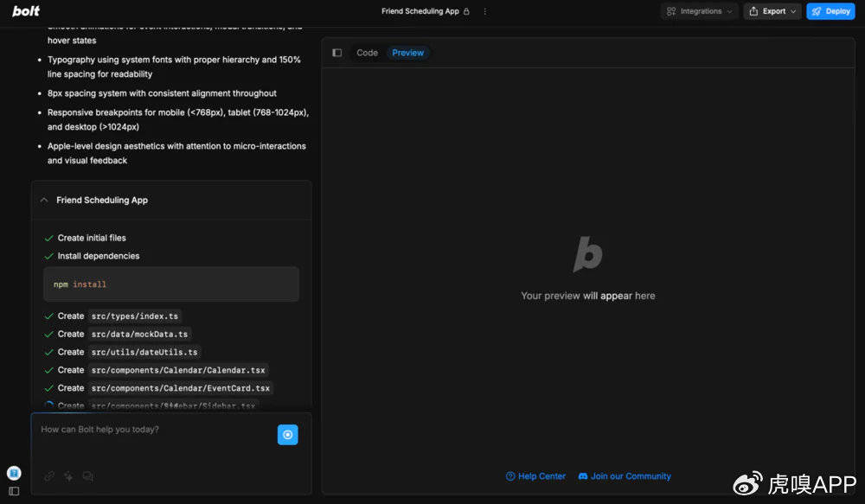Focus the 'How can Bolt help you today?' input
Screen dimensions: 865x504
155,430
